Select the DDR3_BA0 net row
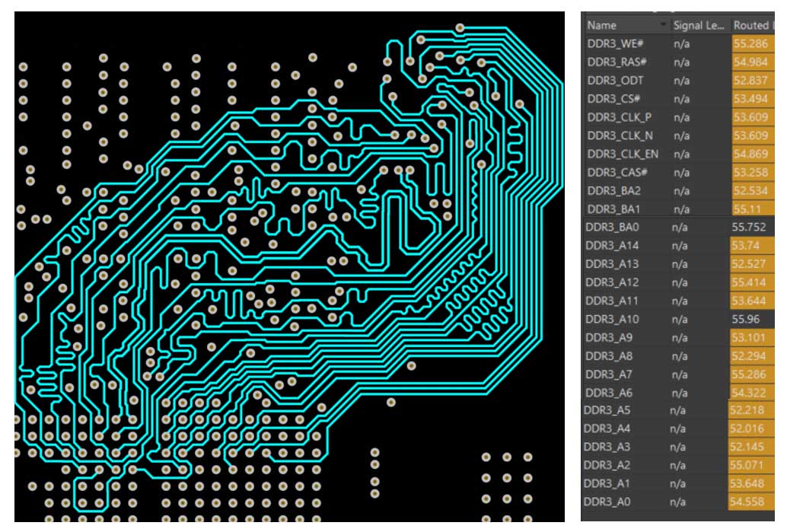This screenshot has height=532, width=787. (x=613, y=227)
